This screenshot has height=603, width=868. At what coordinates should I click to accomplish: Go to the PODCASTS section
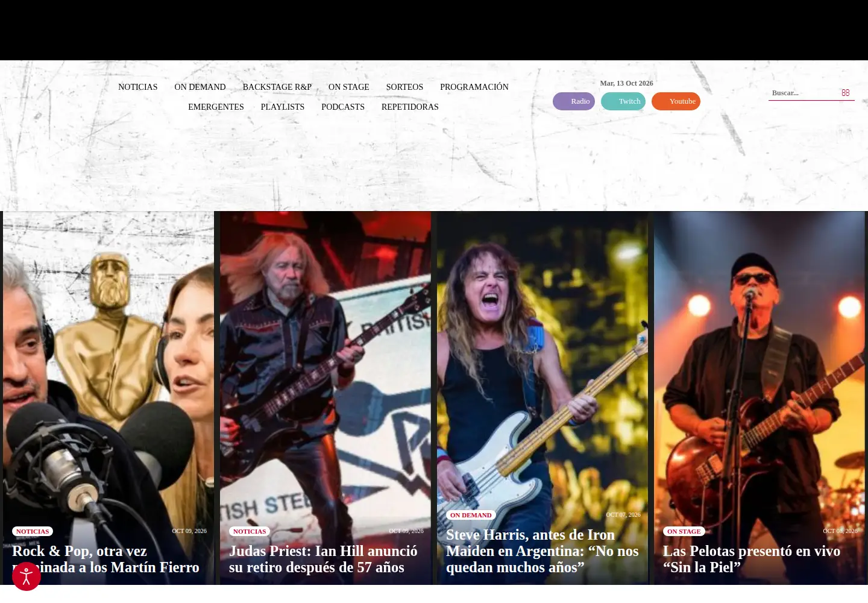(x=343, y=107)
